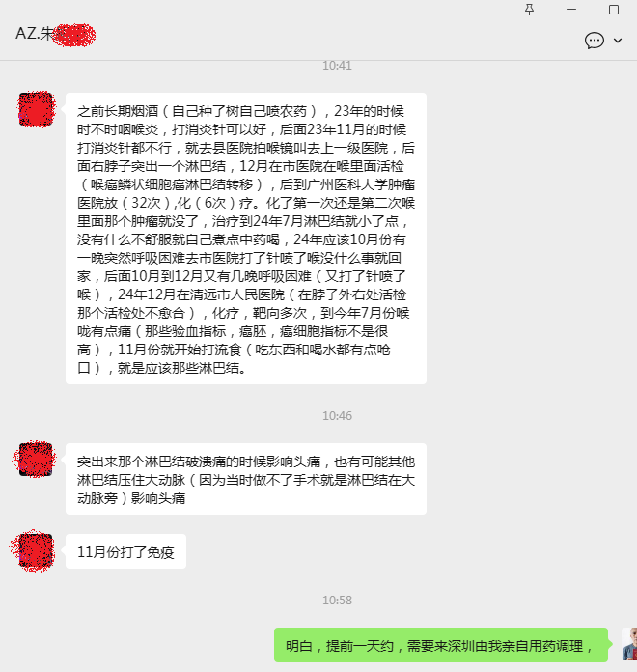Select the long message starting 之前长期烟酒
This screenshot has height=672, width=637.
click(x=246, y=238)
